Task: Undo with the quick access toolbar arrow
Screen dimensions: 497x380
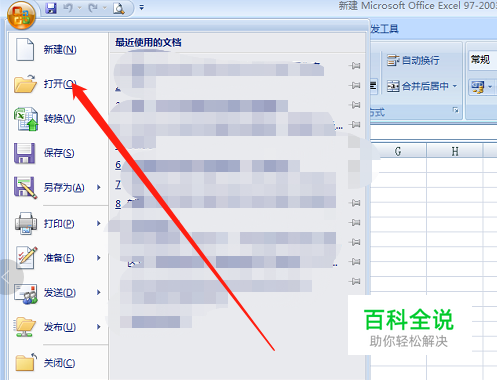Action: click(68, 8)
